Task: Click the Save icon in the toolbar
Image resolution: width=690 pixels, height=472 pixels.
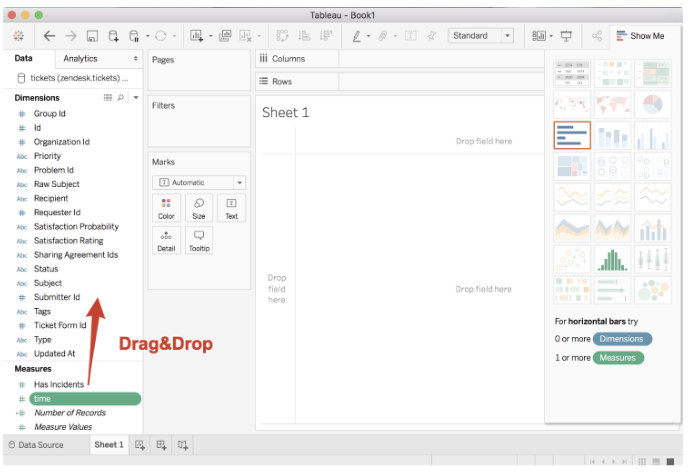Action: 92,36
